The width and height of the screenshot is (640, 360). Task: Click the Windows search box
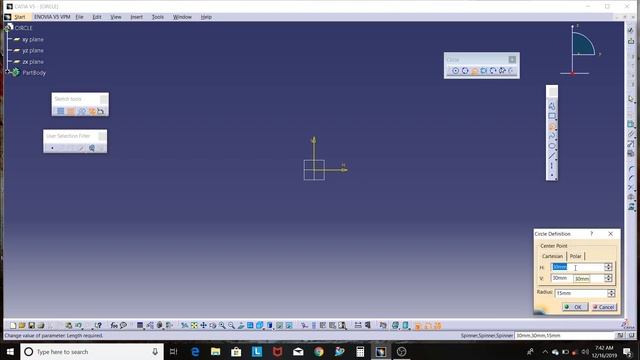(x=92, y=351)
